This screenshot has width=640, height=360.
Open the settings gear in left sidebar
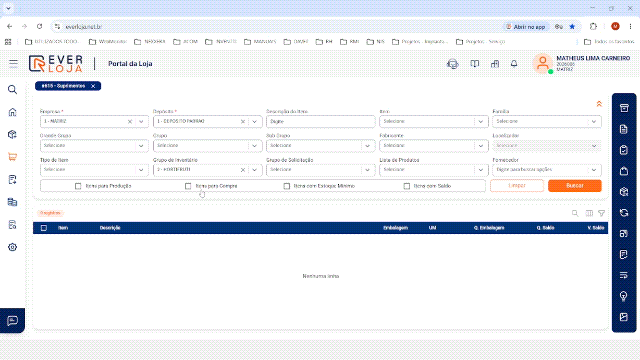(x=12, y=247)
